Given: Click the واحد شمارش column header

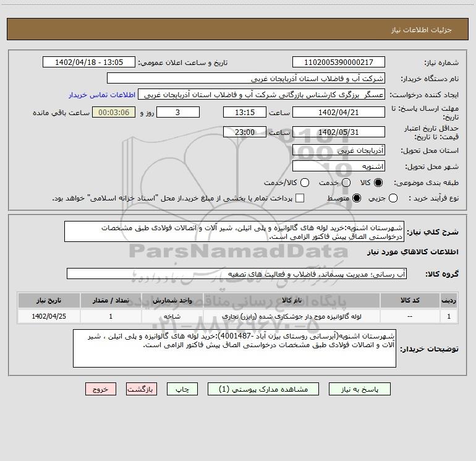Looking at the screenshot, I should (172, 300).
